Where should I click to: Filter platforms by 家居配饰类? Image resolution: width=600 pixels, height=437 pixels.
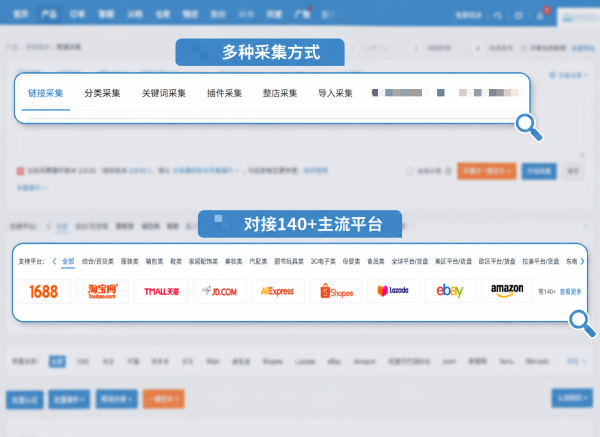pyautogui.click(x=203, y=261)
